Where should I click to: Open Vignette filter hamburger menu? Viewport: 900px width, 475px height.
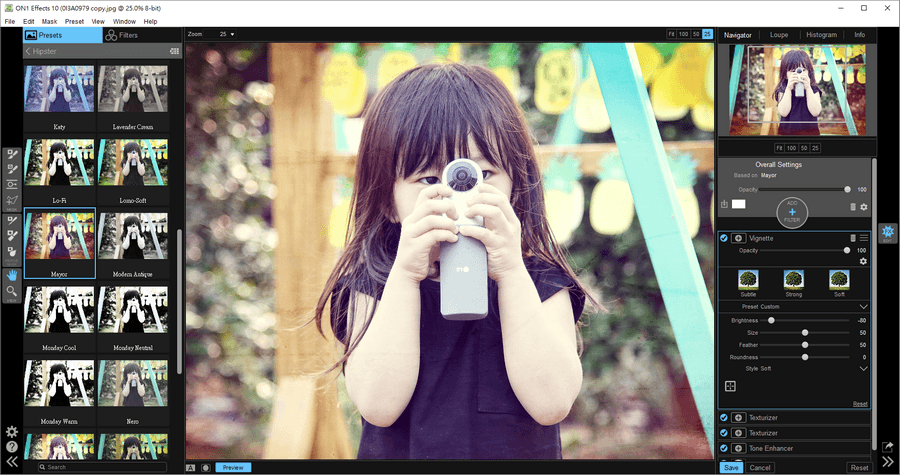point(864,238)
